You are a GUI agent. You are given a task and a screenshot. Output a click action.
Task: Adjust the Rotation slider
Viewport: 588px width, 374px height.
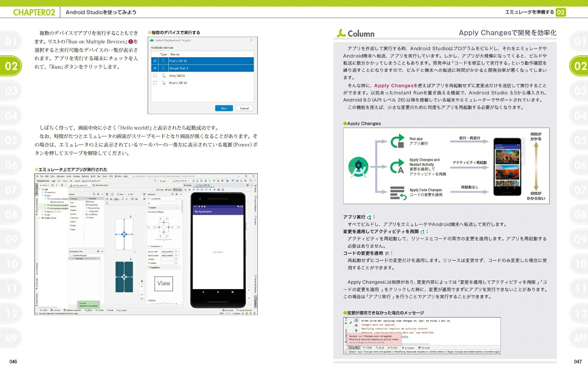[164, 304]
